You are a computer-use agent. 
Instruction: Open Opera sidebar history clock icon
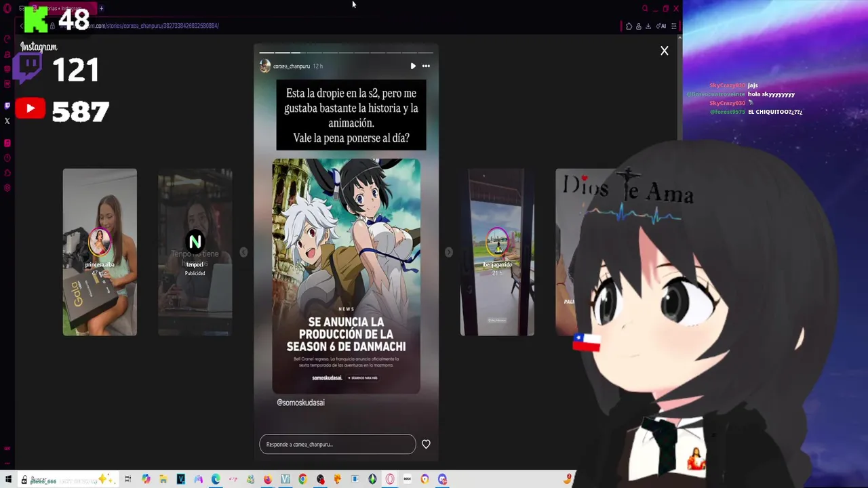7,158
